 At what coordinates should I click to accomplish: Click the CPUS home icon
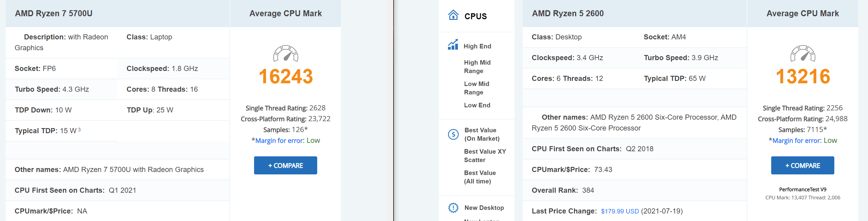(453, 15)
